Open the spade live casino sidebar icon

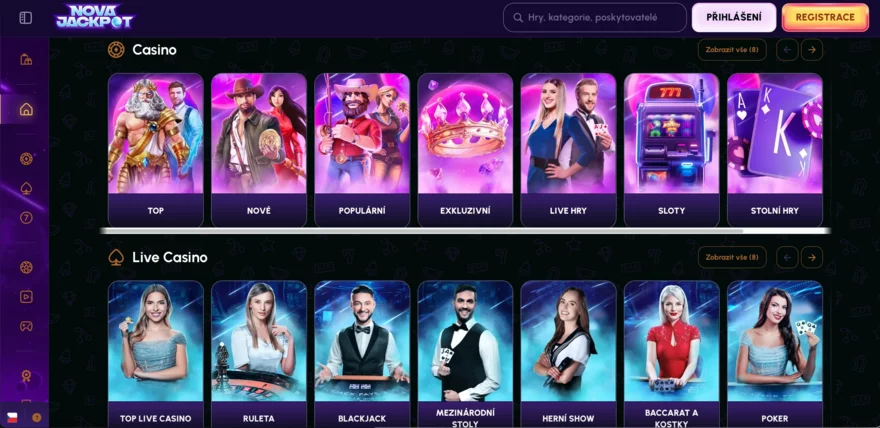click(x=26, y=188)
